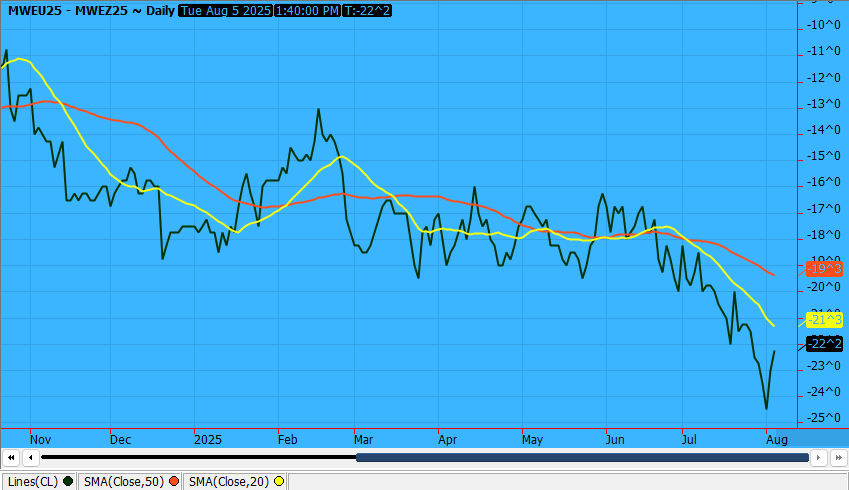Viewport: 849px width, 490px height.
Task: Click the scroll left single-arrow button
Action: 31,457
